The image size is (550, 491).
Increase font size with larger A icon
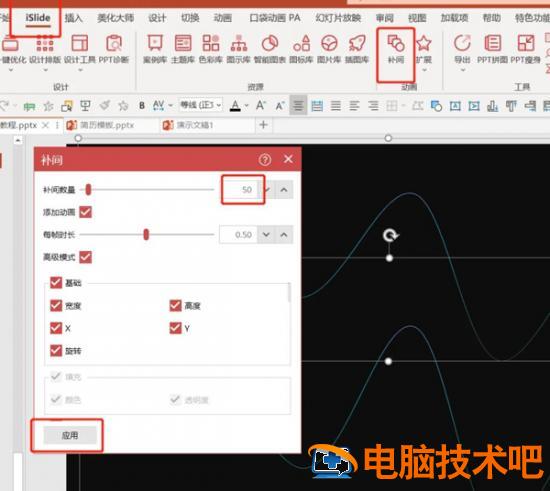point(261,105)
